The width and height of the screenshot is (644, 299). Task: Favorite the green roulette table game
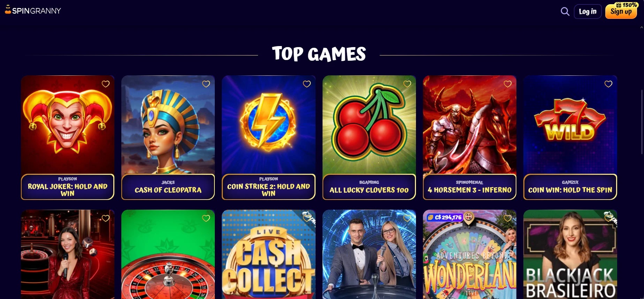point(206,218)
